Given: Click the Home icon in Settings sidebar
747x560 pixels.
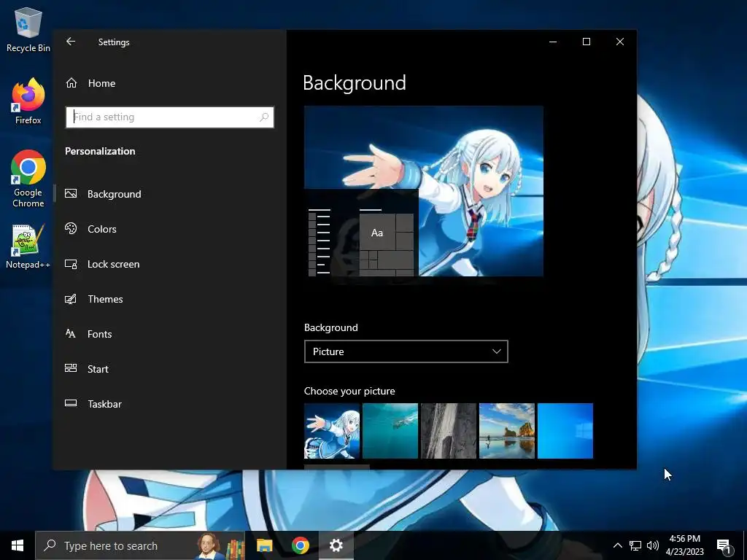Looking at the screenshot, I should [71, 83].
